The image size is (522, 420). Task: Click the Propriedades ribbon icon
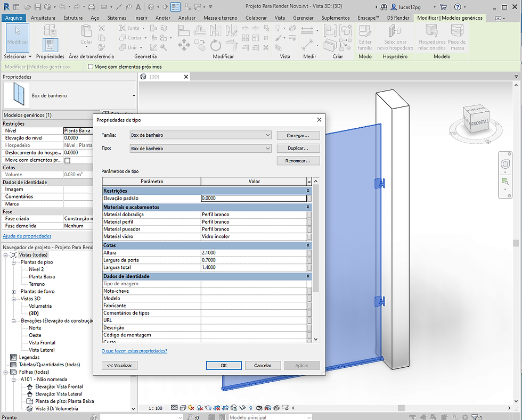[x=50, y=44]
